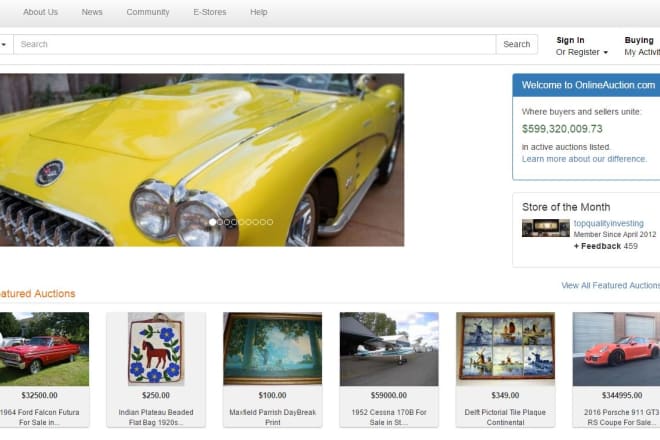Expand the Sign In Or Register dropdown
The height and width of the screenshot is (440, 660).
pos(582,46)
